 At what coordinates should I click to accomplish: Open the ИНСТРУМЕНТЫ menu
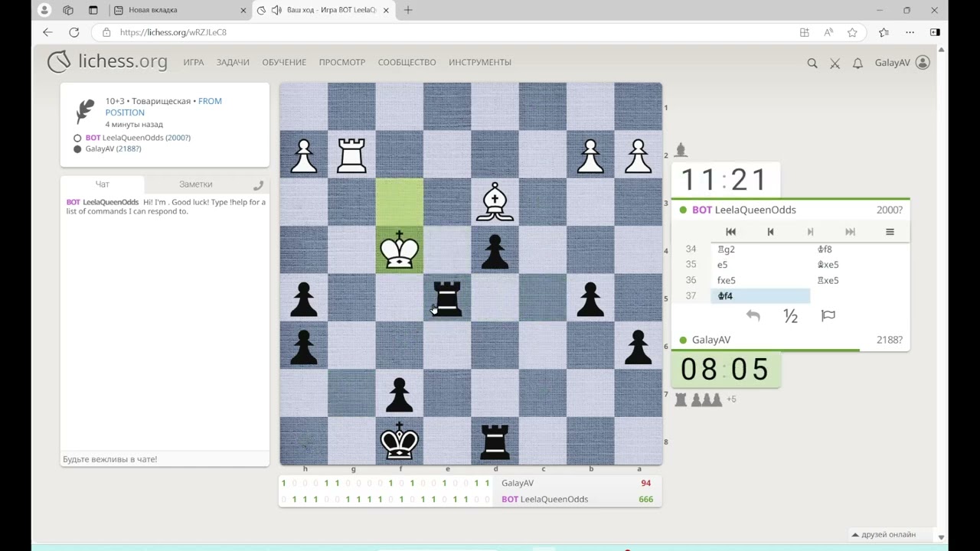[x=480, y=63]
